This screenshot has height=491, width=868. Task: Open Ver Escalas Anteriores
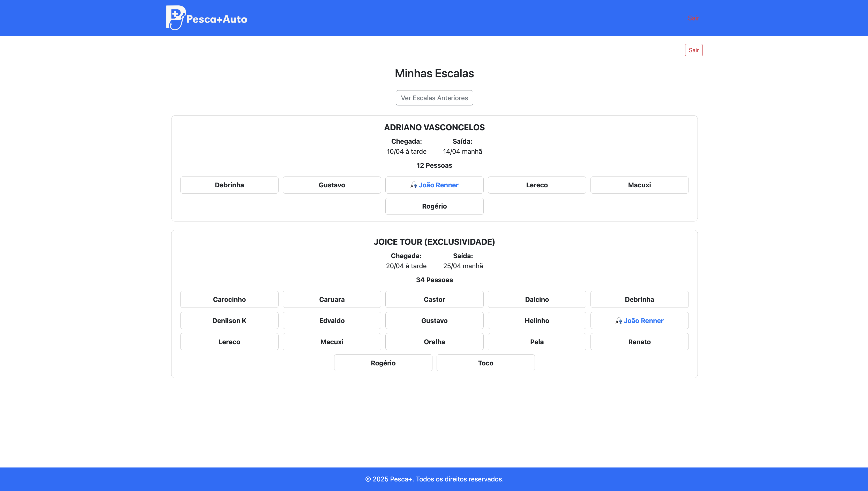[434, 98]
